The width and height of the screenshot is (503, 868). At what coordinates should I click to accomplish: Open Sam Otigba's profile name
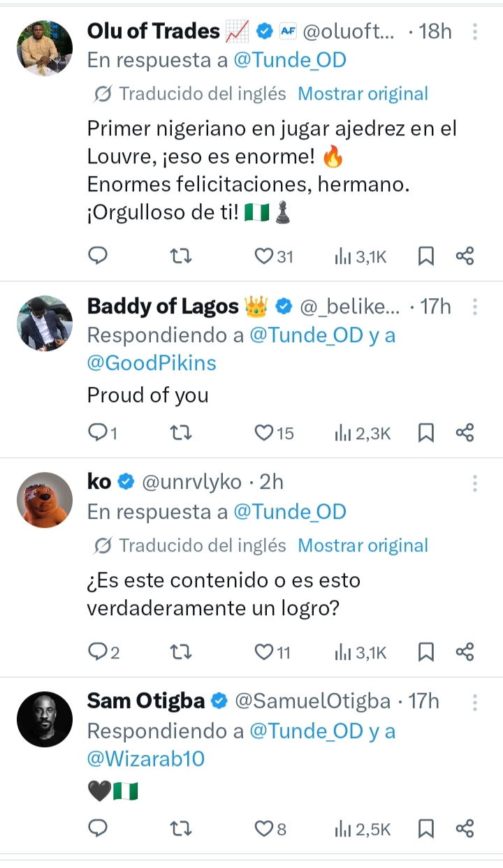(146, 701)
